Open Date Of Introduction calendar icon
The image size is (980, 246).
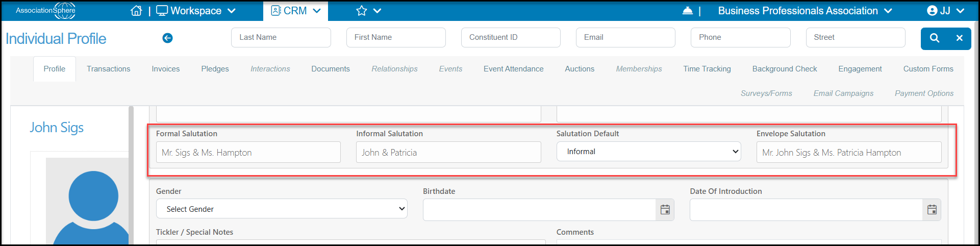tap(932, 210)
